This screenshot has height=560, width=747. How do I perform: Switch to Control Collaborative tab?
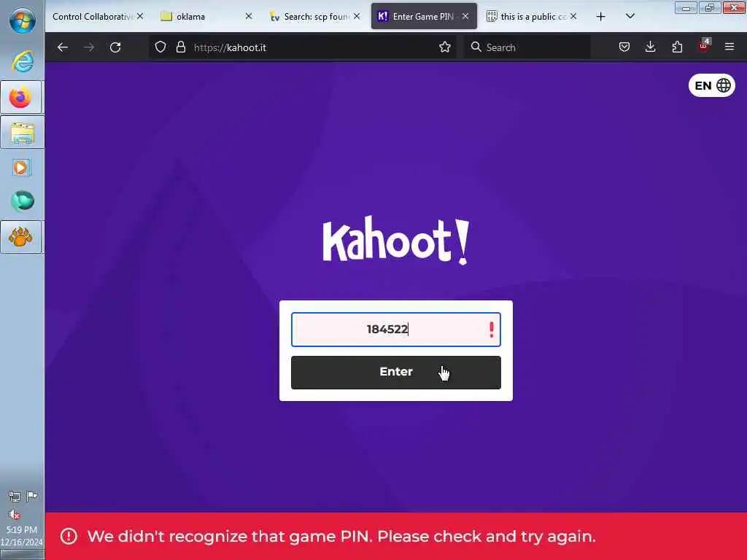click(x=93, y=17)
